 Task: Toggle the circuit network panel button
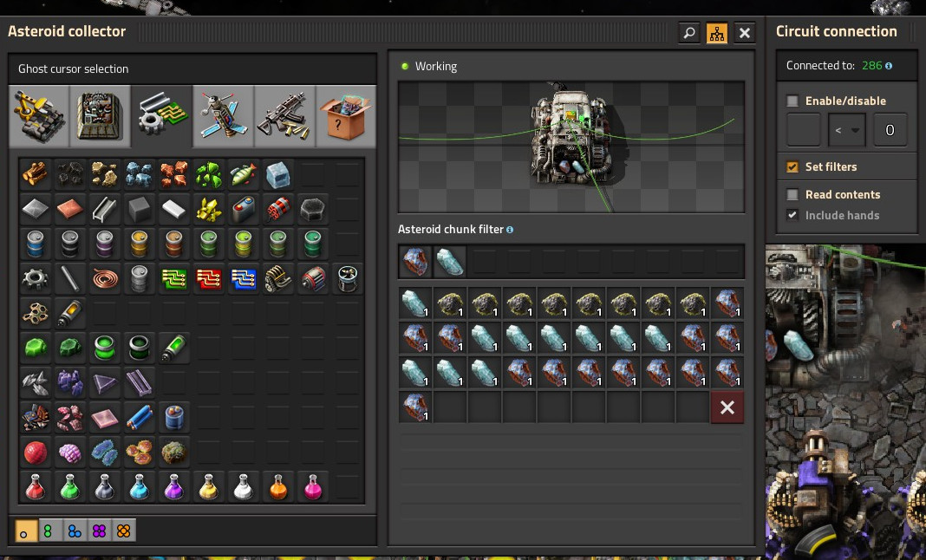717,33
